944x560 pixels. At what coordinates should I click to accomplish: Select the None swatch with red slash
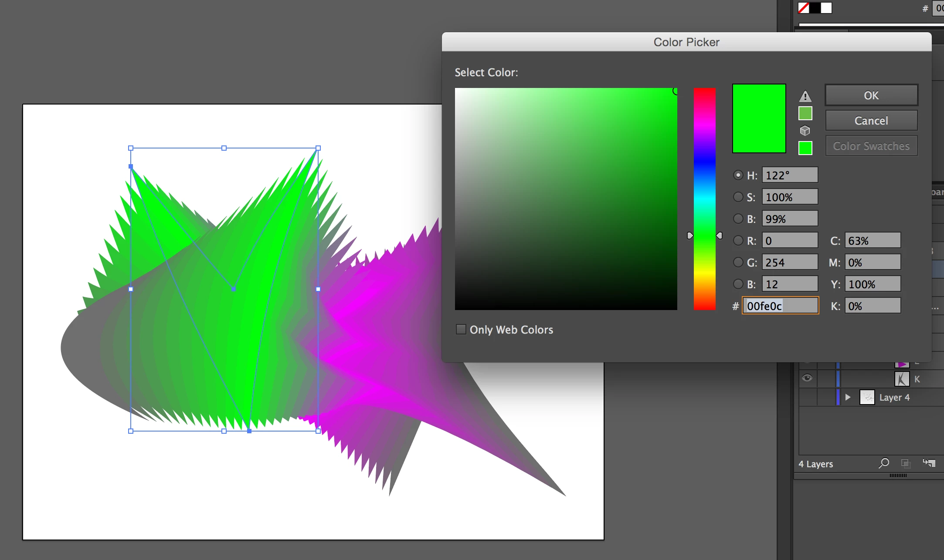pos(804,8)
